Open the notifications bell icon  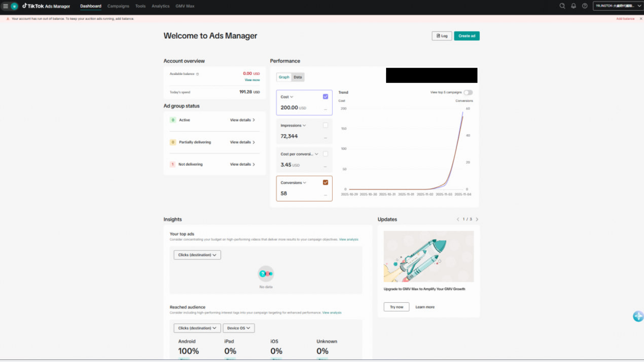coord(574,6)
